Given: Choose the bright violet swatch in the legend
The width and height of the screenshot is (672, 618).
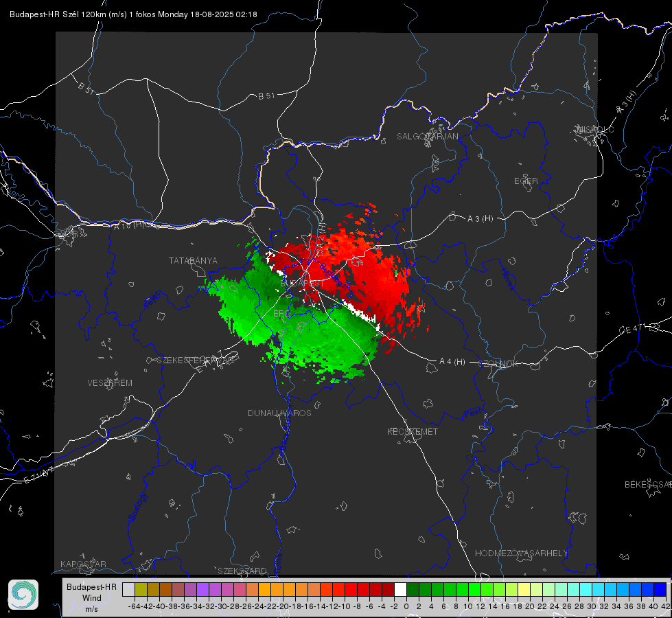Looking at the screenshot, I should tap(202, 589).
